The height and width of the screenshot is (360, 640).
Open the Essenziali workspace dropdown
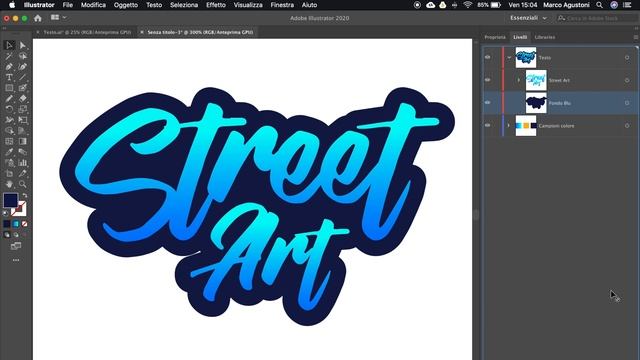[528, 18]
